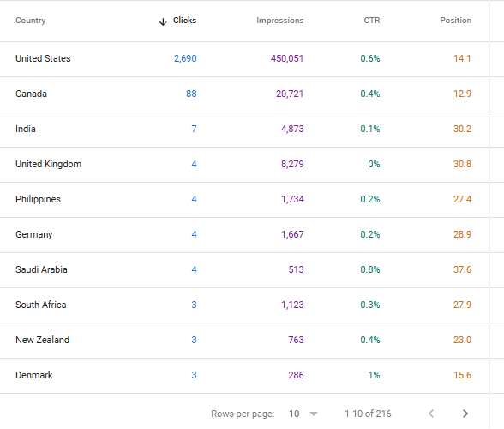
Task: Click the 0.6% CTR value
Action: tap(370, 58)
